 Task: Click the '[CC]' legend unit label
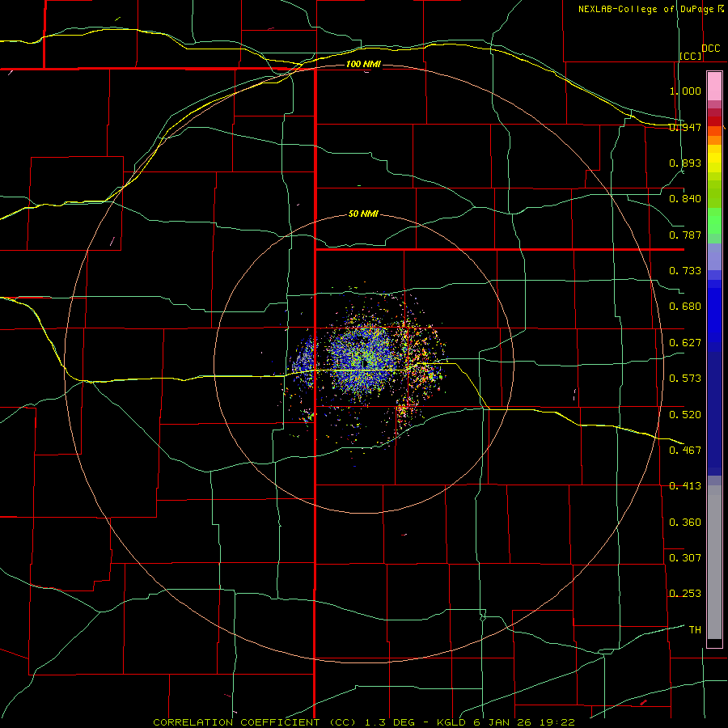(691, 56)
